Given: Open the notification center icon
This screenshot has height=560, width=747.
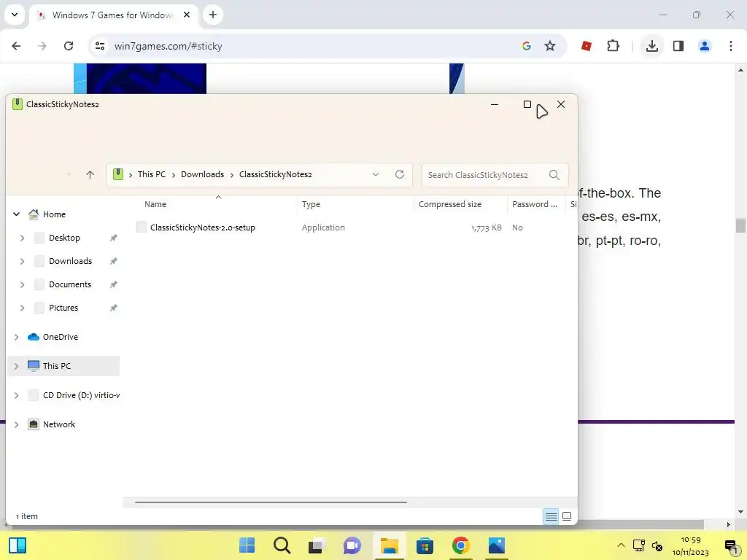Looking at the screenshot, I should click(x=731, y=545).
